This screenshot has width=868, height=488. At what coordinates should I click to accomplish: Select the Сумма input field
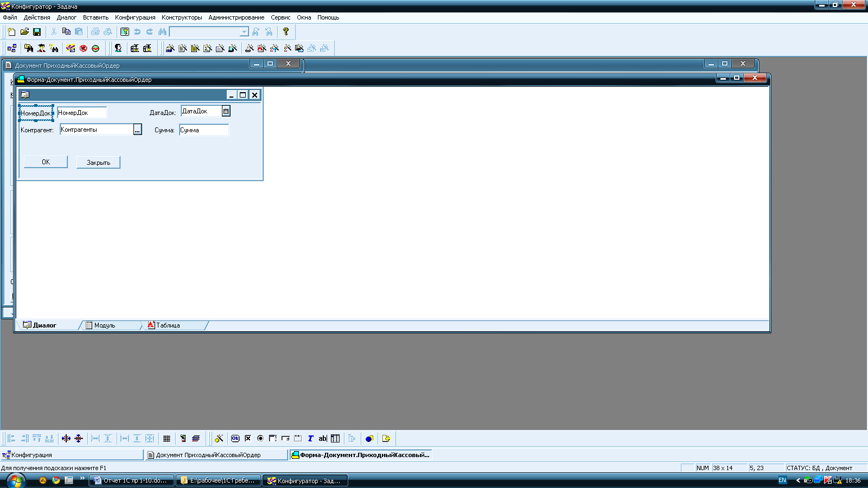point(204,130)
